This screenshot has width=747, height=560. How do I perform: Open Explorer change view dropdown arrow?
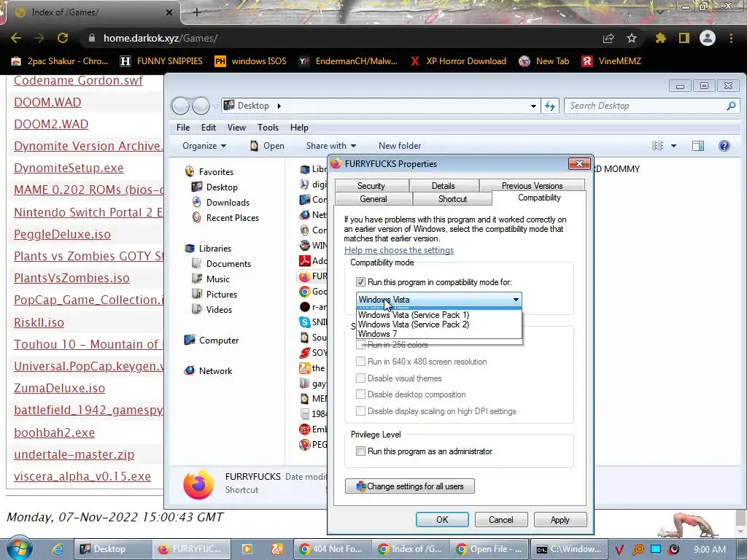click(x=673, y=146)
